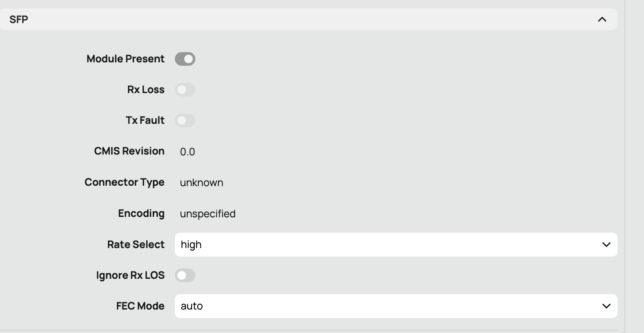Open the Rate Select field showing "high"
The image size is (644, 333).
click(384, 245)
